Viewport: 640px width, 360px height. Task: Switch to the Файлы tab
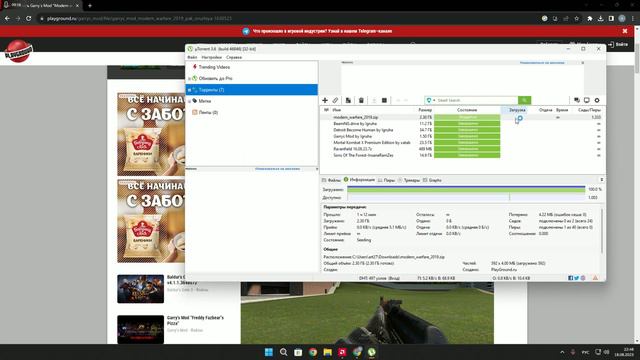point(331,180)
